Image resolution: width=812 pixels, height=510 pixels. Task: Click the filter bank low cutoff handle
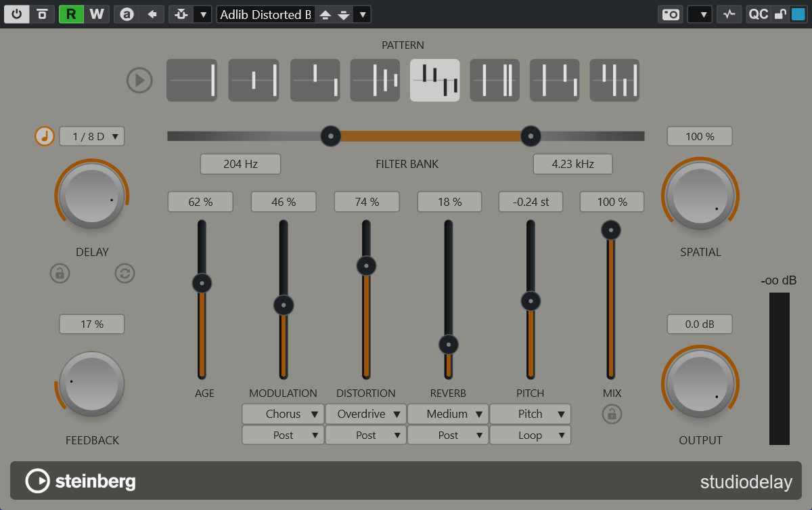330,136
